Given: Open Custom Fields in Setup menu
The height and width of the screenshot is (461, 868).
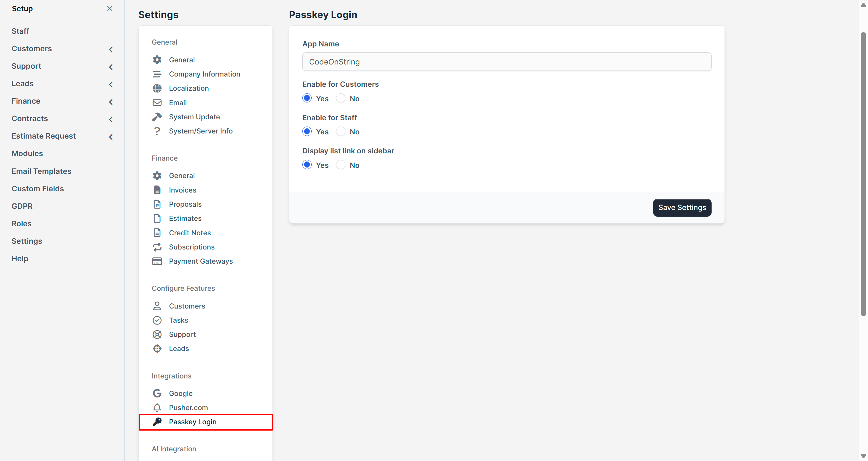Looking at the screenshot, I should 38,189.
